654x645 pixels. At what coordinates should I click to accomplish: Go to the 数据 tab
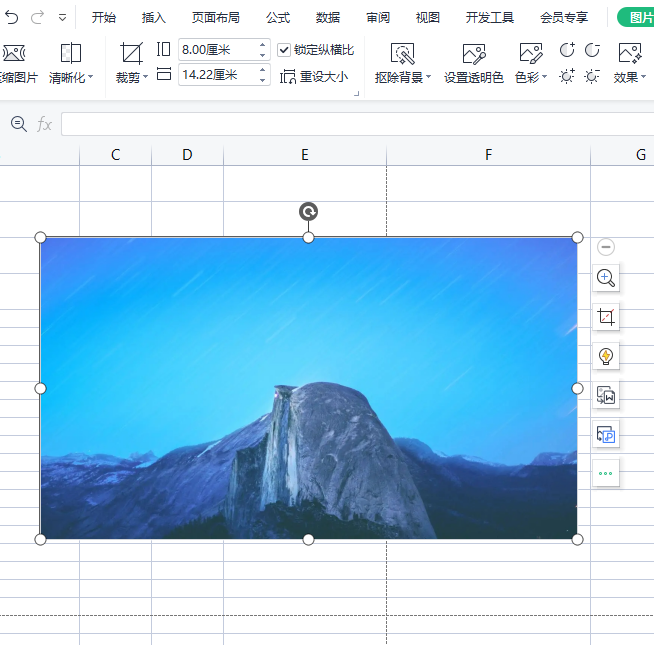pyautogui.click(x=328, y=18)
